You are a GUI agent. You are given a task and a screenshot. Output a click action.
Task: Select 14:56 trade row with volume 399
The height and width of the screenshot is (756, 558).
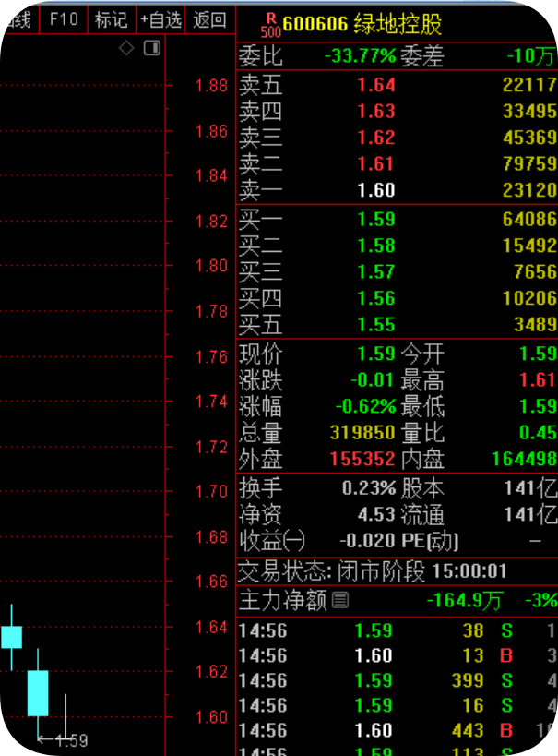tap(398, 681)
